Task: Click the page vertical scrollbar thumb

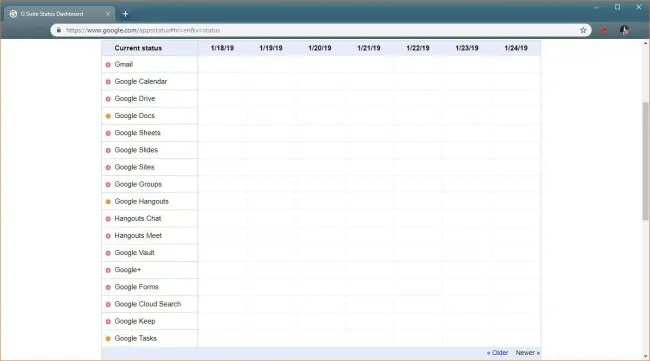Action: tap(645, 161)
